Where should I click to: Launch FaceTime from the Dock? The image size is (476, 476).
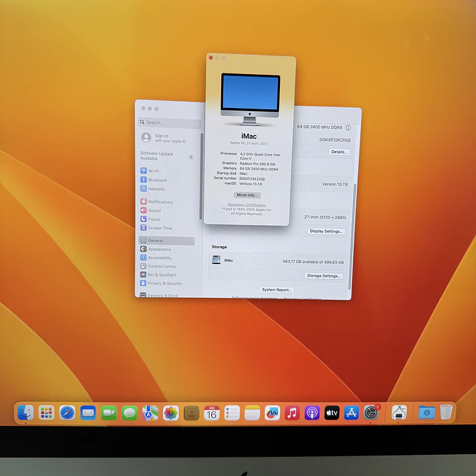pyautogui.click(x=109, y=413)
